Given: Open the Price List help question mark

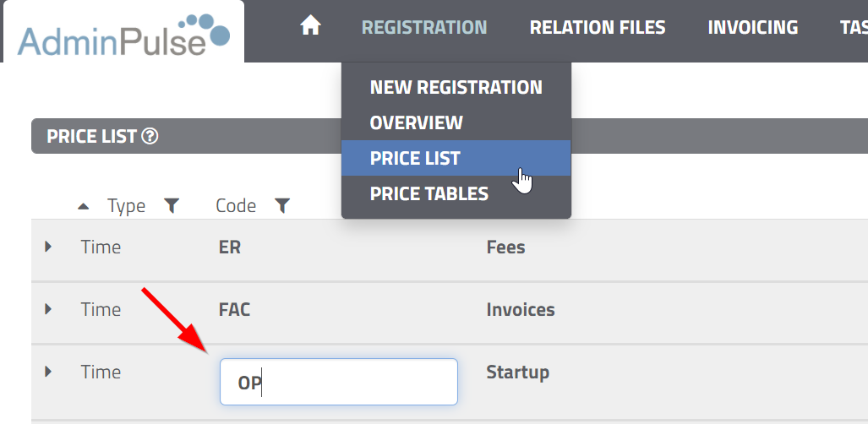Looking at the screenshot, I should [150, 136].
